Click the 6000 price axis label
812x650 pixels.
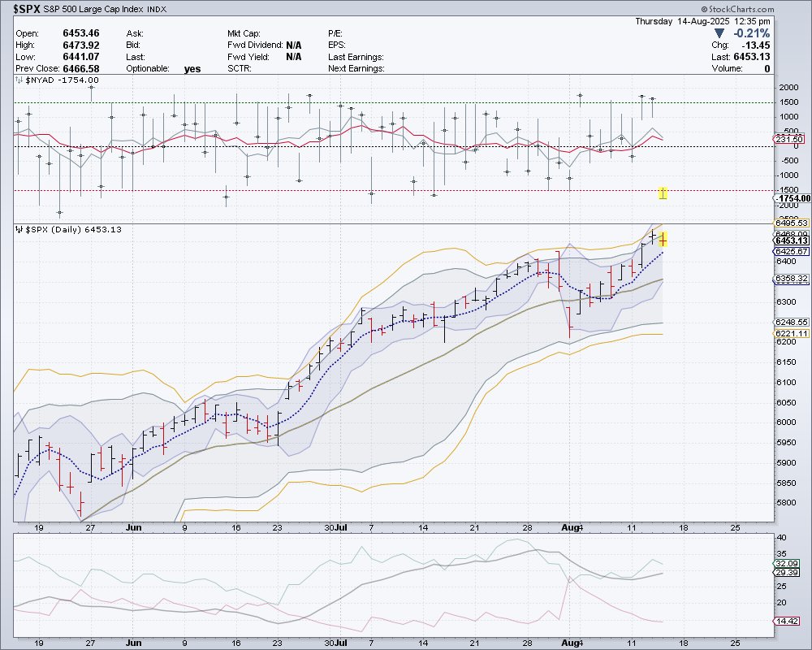pyautogui.click(x=786, y=422)
